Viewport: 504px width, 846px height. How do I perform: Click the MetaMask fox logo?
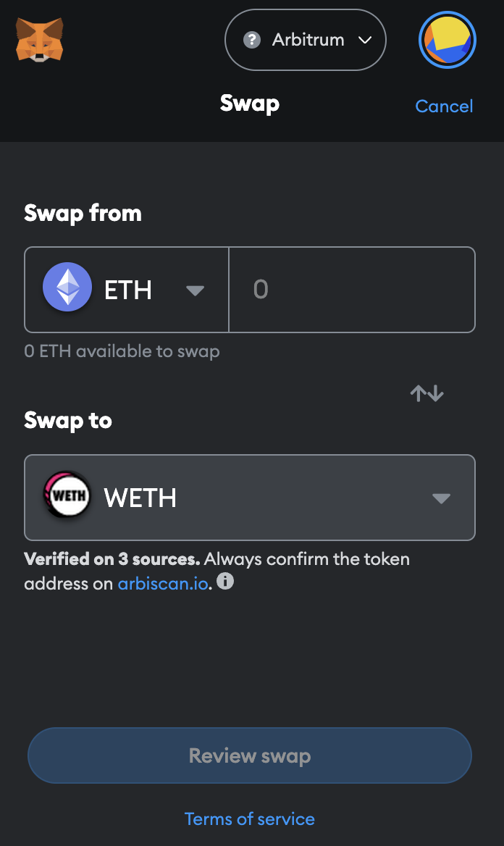39,40
